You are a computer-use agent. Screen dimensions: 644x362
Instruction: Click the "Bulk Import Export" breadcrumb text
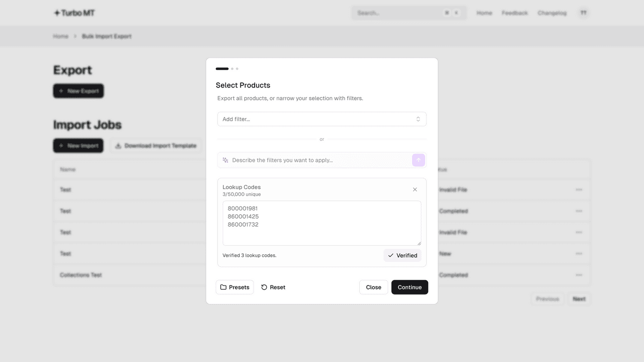click(107, 36)
